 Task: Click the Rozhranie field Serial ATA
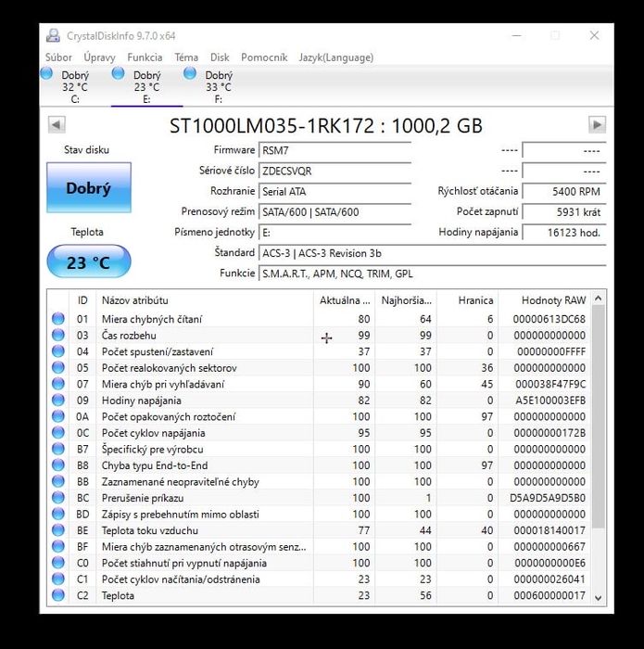coord(335,191)
